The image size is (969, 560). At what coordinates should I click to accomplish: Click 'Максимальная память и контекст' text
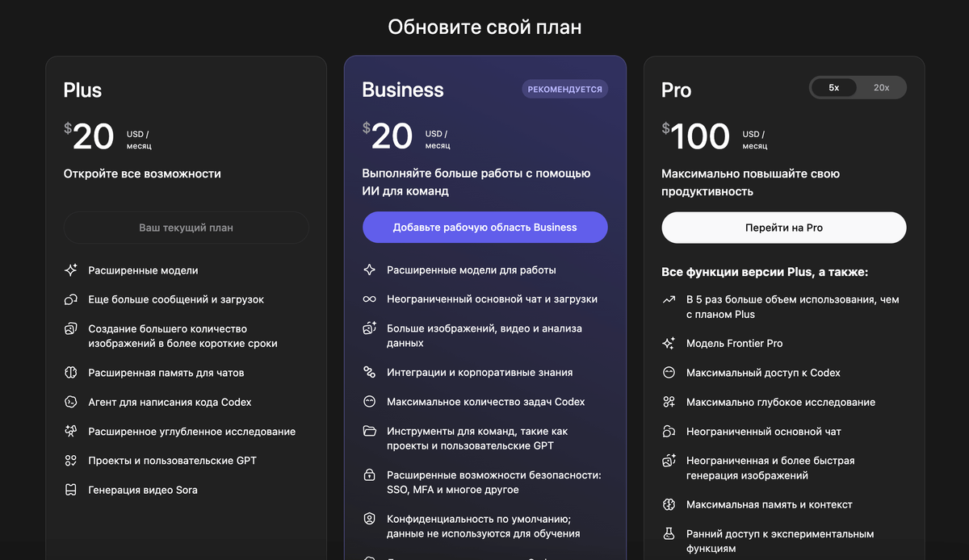click(770, 504)
